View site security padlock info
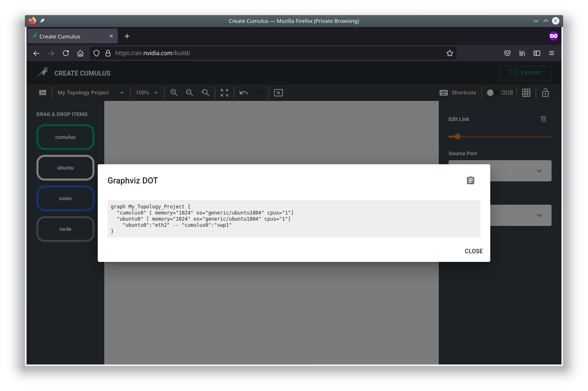 (x=108, y=53)
